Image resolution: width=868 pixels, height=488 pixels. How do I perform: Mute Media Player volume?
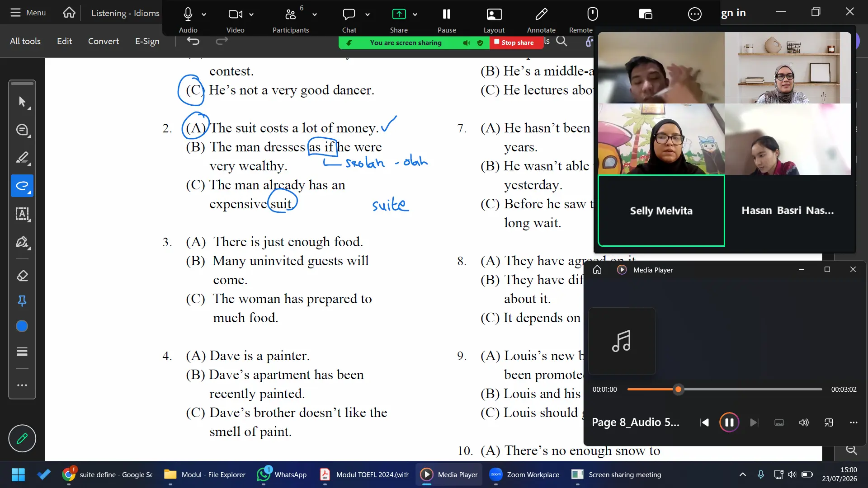coord(804,422)
